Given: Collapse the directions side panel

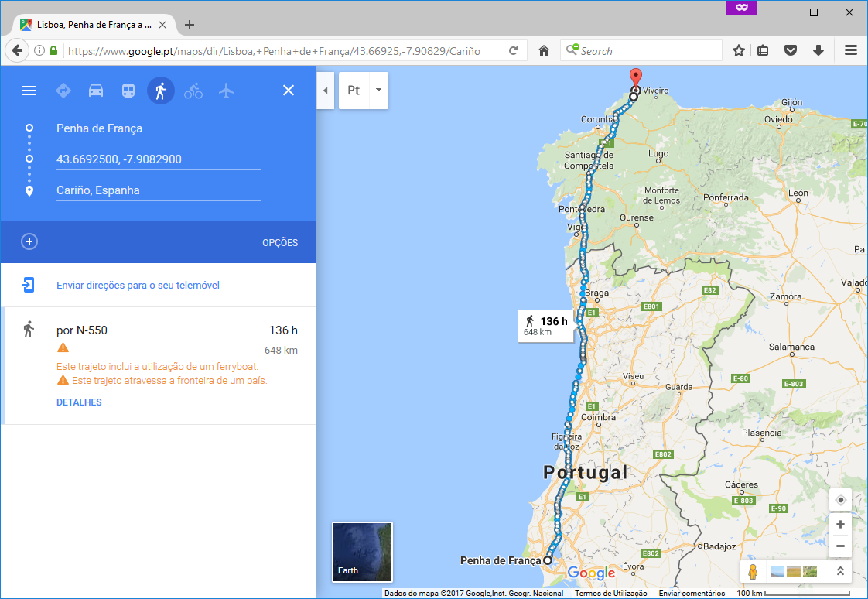Looking at the screenshot, I should coord(325,91).
